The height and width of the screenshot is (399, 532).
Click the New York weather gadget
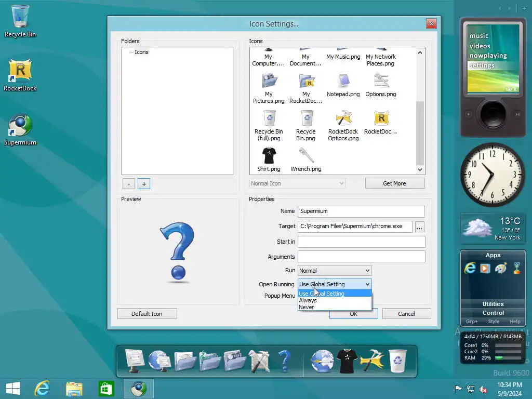pyautogui.click(x=493, y=228)
